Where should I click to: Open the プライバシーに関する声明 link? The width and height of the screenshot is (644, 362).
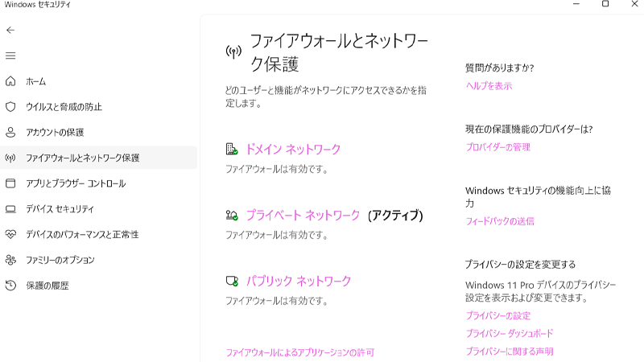tap(510, 352)
